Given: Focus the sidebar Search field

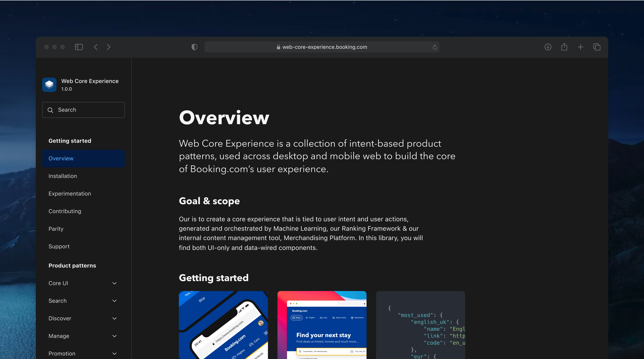Looking at the screenshot, I should [x=83, y=110].
